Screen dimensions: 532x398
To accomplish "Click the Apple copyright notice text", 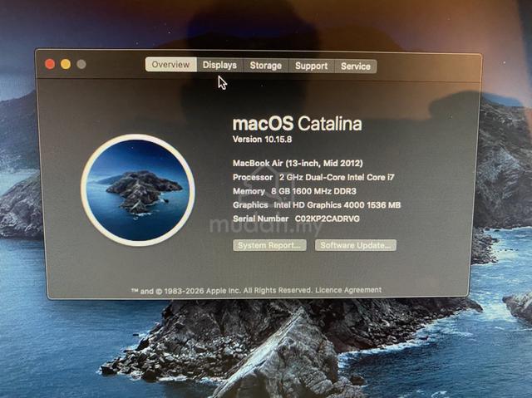I will click(222, 291).
